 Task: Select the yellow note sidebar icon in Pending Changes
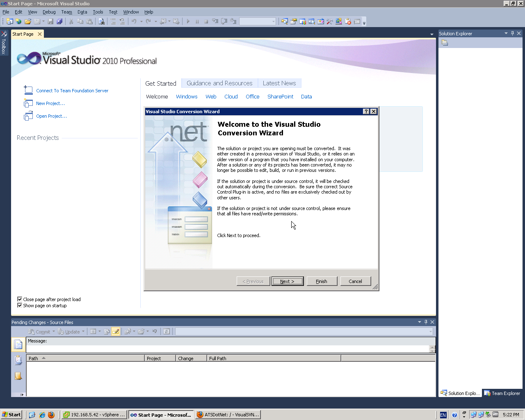point(18,376)
